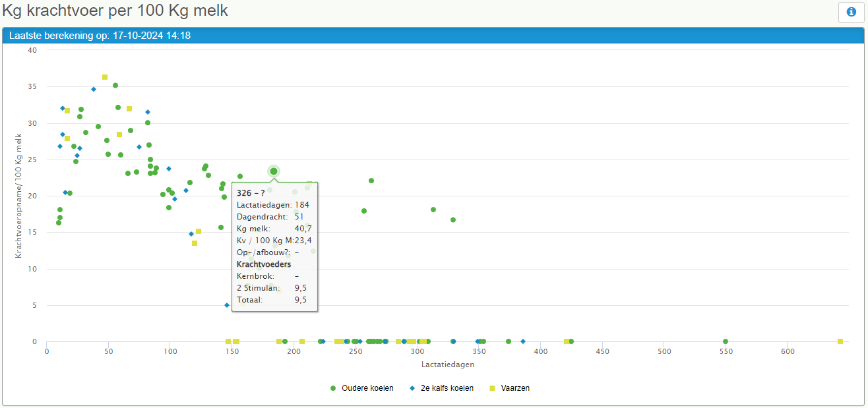Click the 'Totaal: 9,5' tooltip row
Viewport: 868px width, 408px height.
[x=272, y=299]
